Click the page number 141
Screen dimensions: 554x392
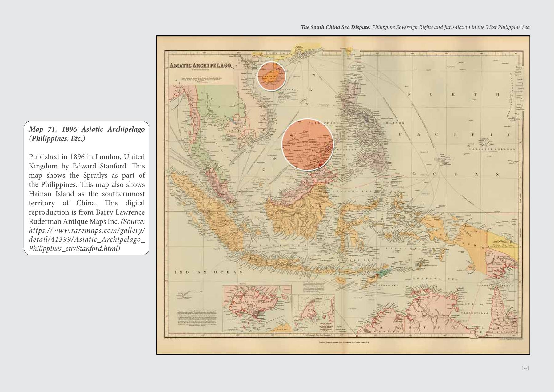click(x=525, y=368)
